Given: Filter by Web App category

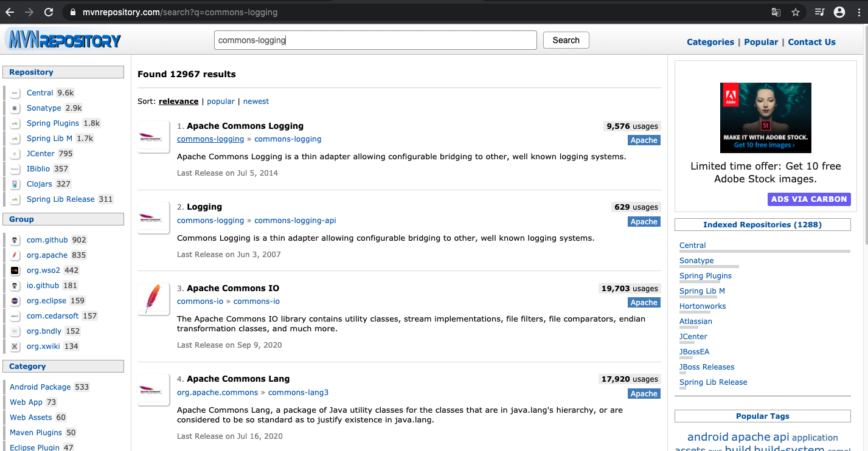Looking at the screenshot, I should [x=26, y=402].
